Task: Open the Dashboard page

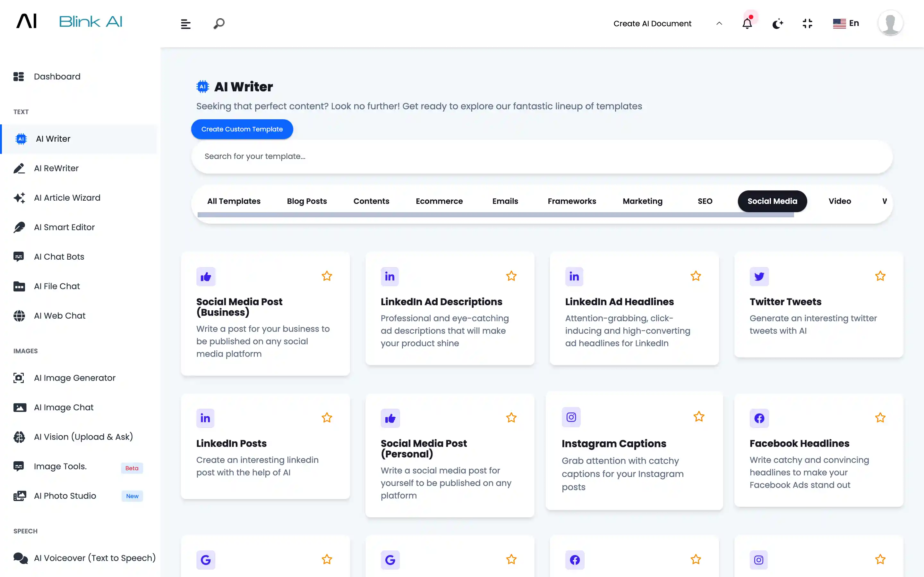Action: click(x=57, y=76)
